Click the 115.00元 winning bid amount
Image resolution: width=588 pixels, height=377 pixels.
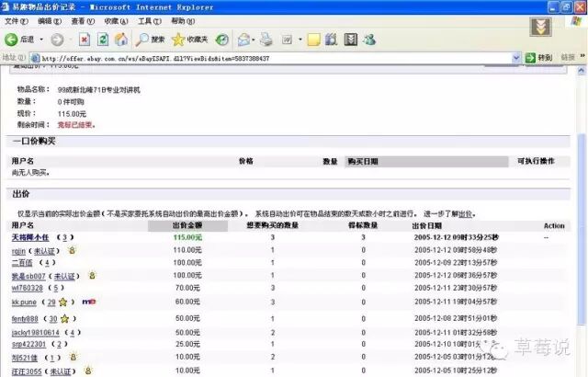click(187, 237)
